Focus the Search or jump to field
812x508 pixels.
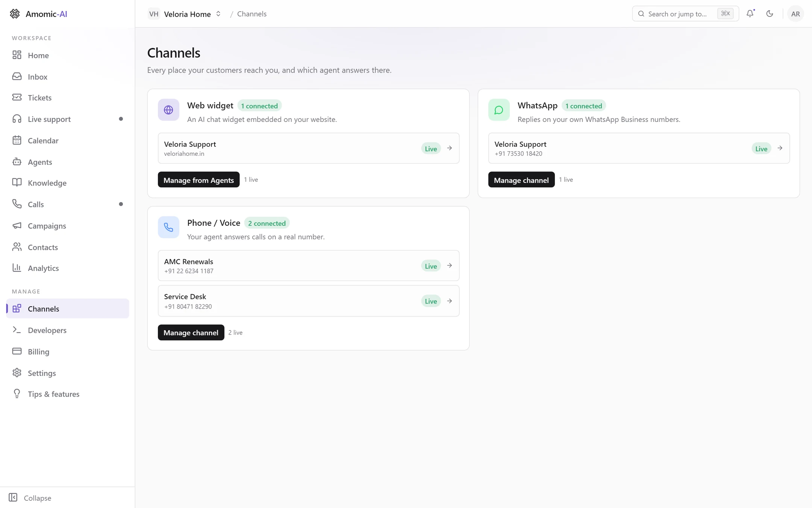click(685, 14)
